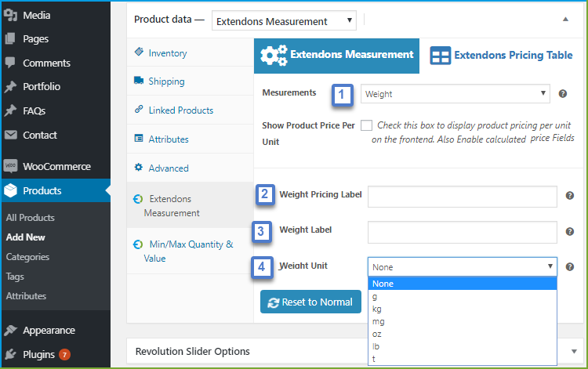Open the Attributes product data tab
The height and width of the screenshot is (369, 588).
pyautogui.click(x=191, y=139)
